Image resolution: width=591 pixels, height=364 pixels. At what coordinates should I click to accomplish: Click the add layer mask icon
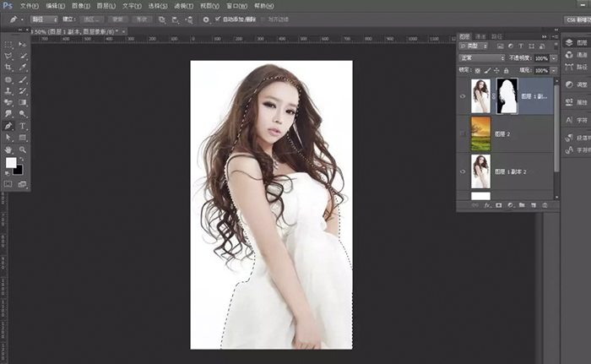pos(498,205)
